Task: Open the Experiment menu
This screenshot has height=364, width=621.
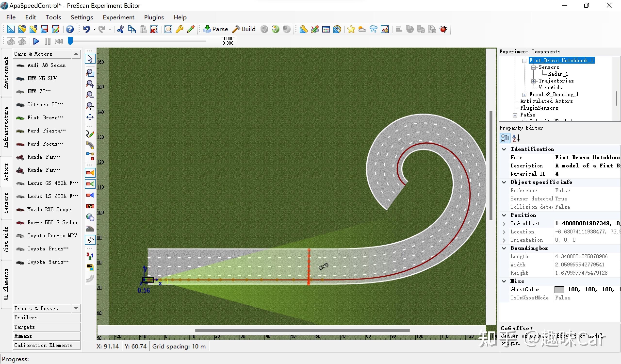Action: tap(118, 17)
